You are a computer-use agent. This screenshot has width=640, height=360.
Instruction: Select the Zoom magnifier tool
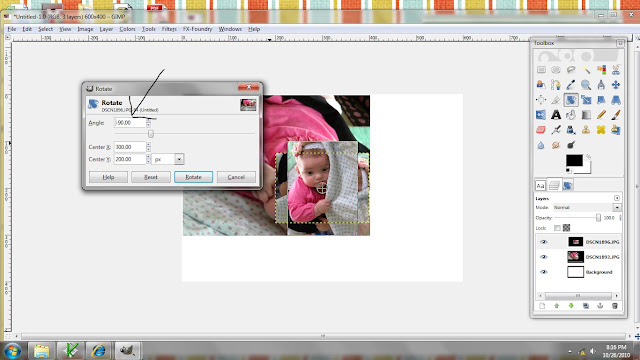point(586,85)
